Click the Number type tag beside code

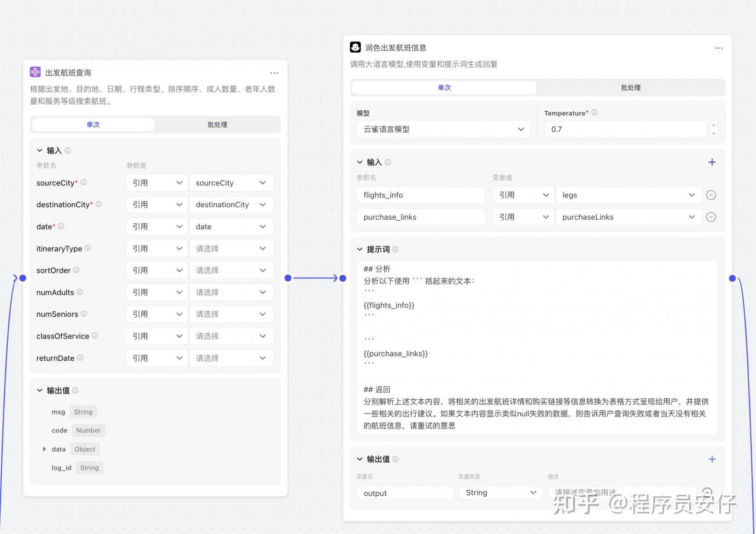click(x=89, y=431)
